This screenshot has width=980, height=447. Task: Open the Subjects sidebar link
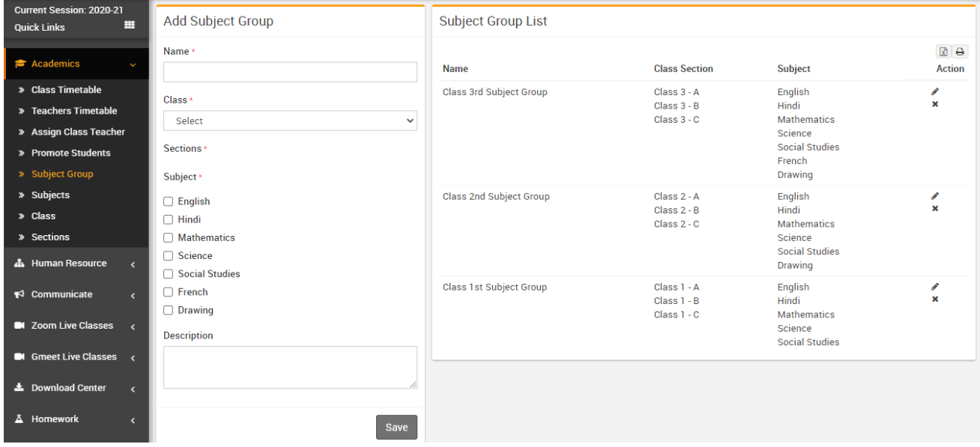click(50, 195)
